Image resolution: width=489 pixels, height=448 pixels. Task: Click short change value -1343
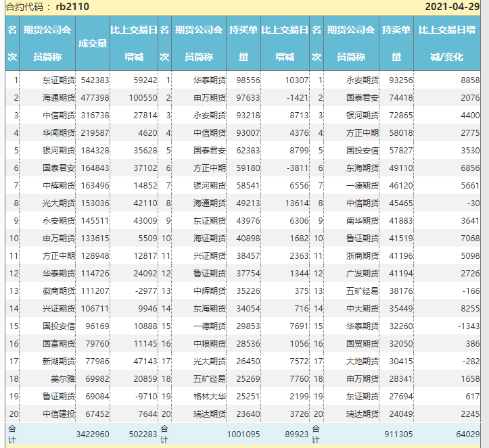(469, 326)
